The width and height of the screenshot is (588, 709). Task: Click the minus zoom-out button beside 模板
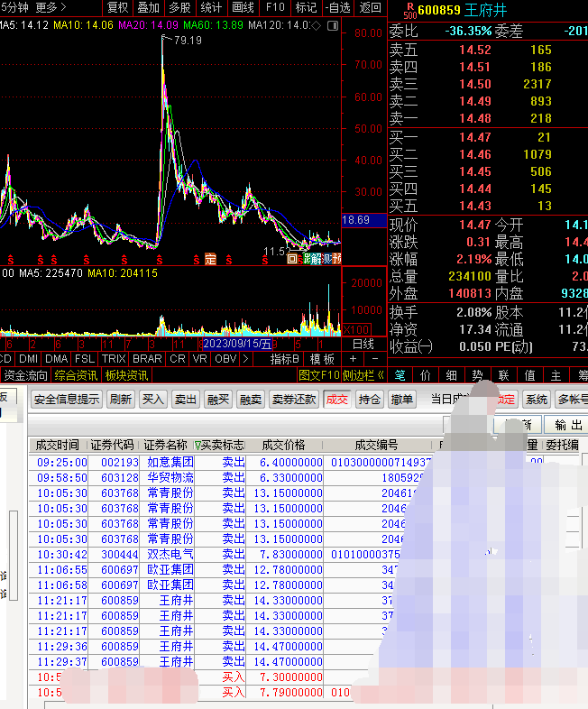coord(375,359)
